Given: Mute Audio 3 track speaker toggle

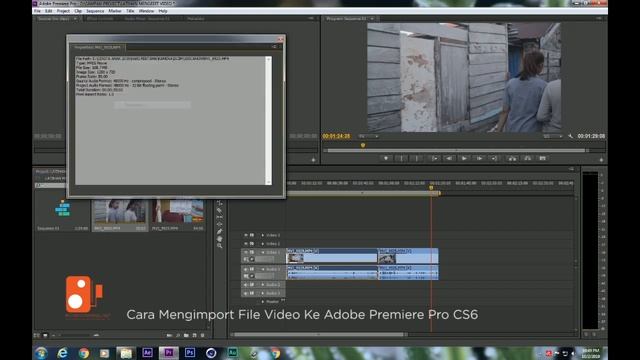Looking at the screenshot, I should coord(246,293).
